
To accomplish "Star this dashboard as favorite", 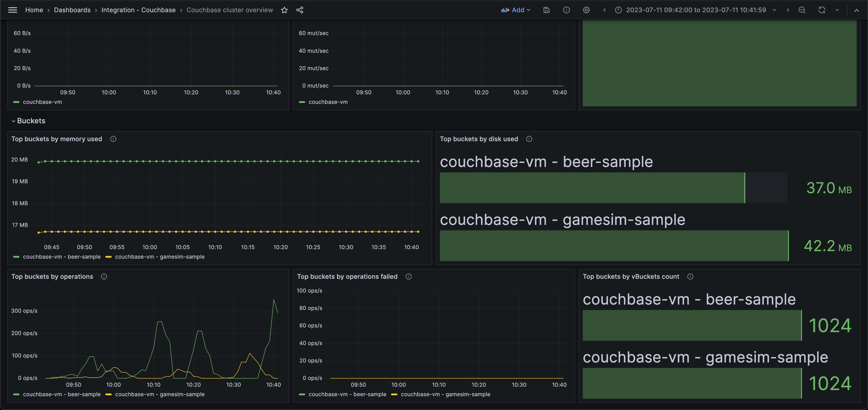I will [284, 10].
